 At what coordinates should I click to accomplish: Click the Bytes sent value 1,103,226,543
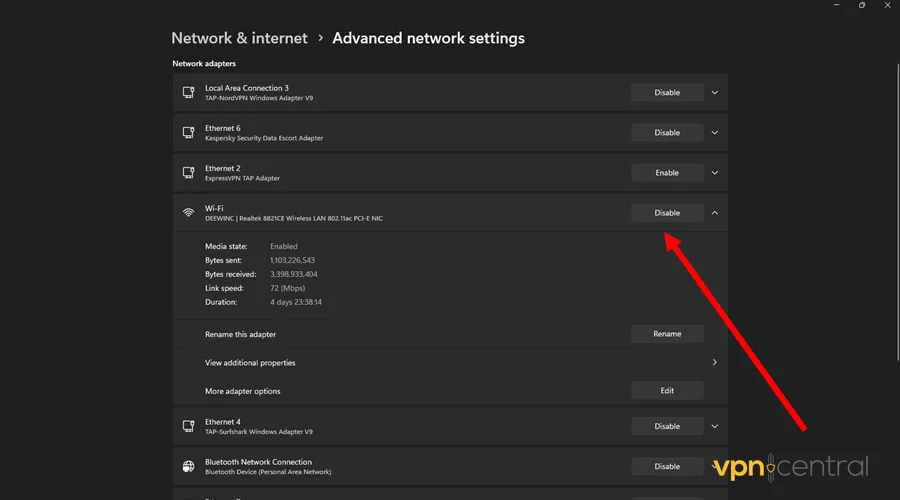click(x=292, y=260)
